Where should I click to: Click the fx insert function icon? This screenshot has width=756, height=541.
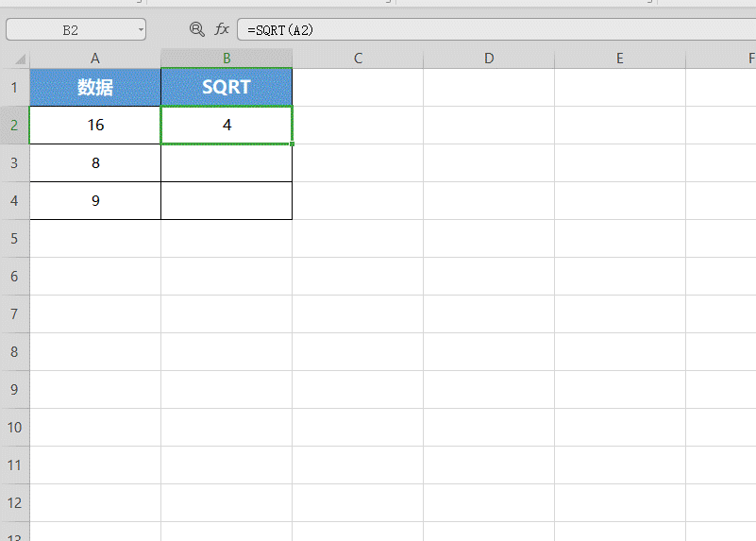point(222,30)
